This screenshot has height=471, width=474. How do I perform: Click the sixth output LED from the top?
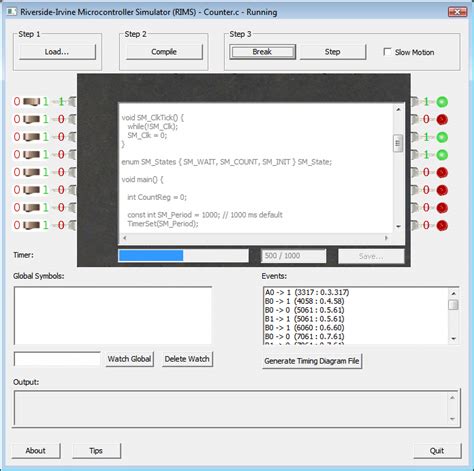pos(442,190)
